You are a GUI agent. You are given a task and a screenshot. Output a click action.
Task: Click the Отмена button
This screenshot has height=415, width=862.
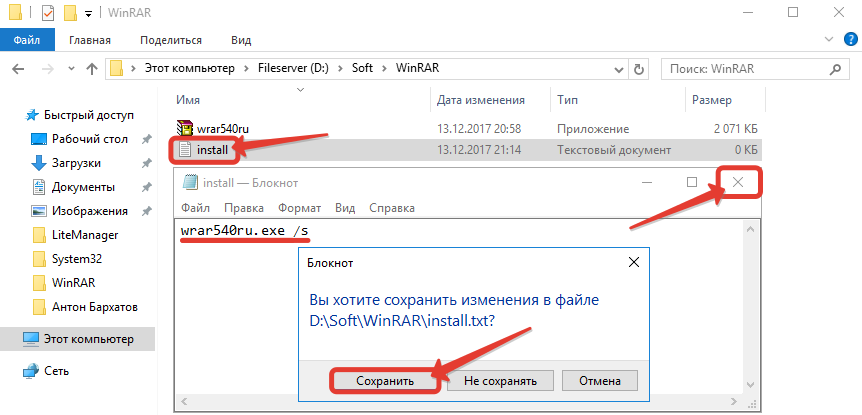(599, 381)
